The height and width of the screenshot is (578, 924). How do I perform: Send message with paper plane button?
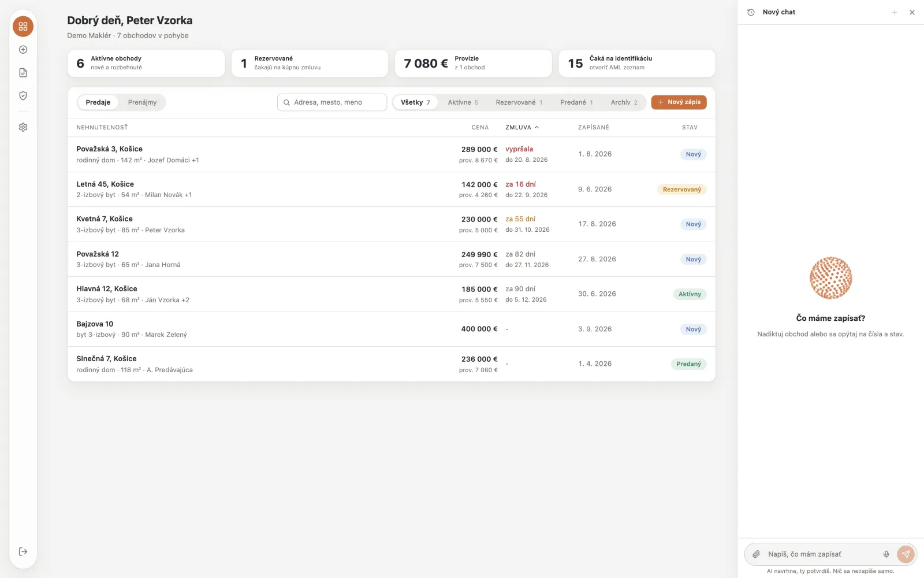906,554
